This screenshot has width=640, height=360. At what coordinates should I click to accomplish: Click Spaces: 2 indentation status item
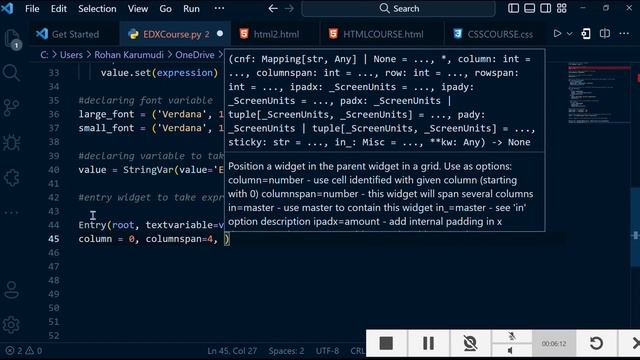click(286, 351)
